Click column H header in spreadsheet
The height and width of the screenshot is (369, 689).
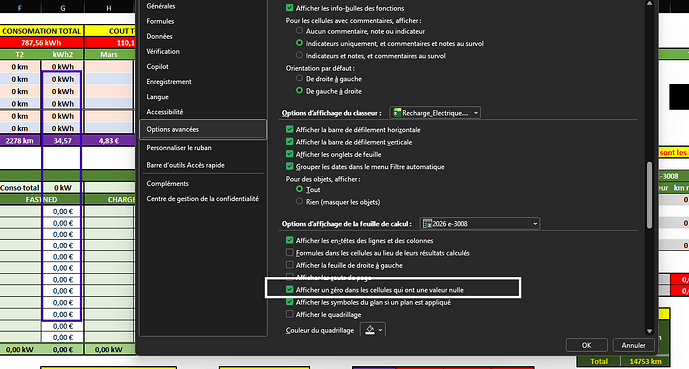[x=109, y=8]
